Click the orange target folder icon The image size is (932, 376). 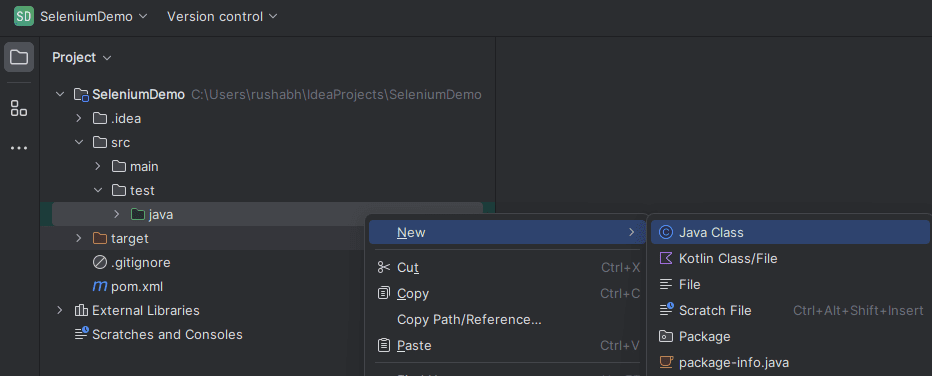tap(100, 238)
